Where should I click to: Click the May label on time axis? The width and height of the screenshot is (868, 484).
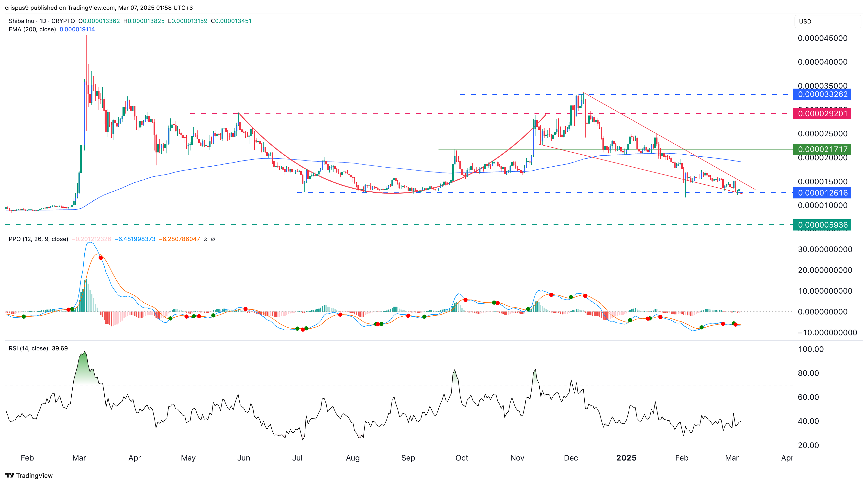pos(188,458)
